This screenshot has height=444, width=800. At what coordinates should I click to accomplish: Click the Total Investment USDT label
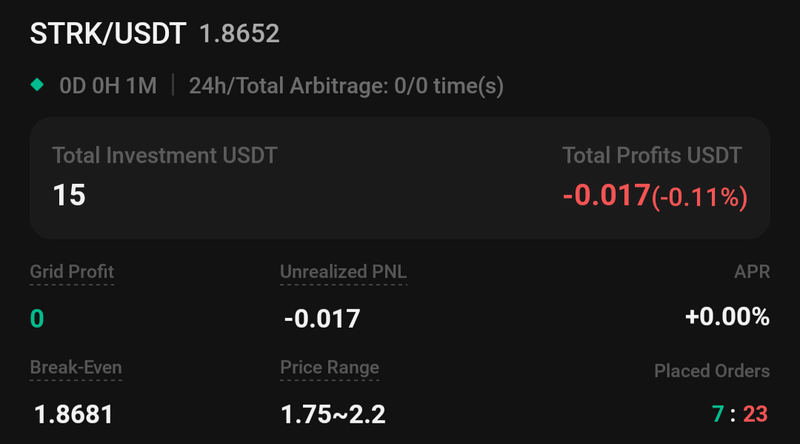pos(164,156)
